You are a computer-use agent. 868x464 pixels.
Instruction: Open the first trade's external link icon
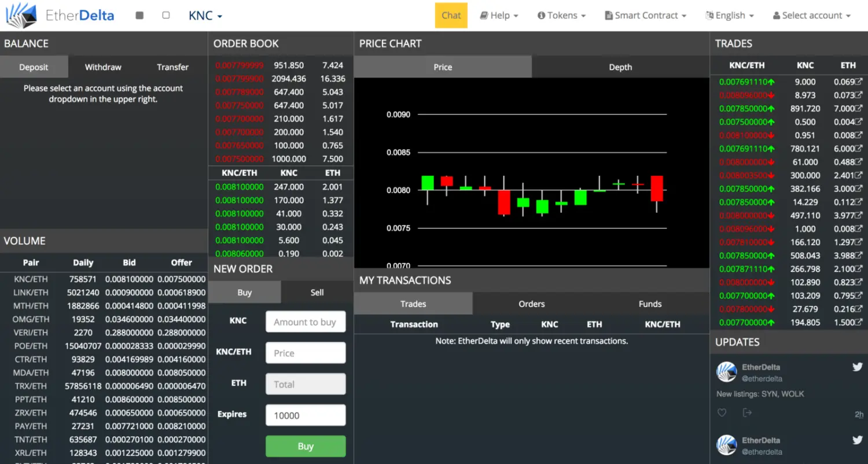pos(859,82)
